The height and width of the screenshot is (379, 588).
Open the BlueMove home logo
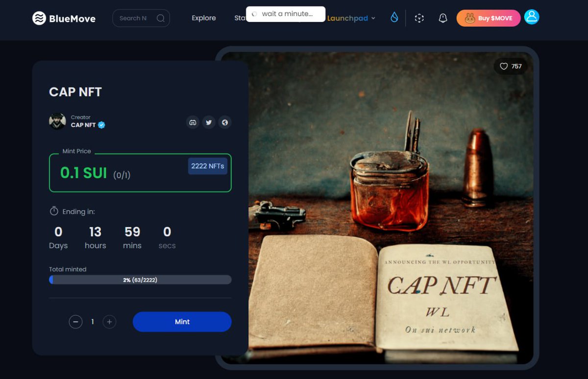pyautogui.click(x=64, y=19)
